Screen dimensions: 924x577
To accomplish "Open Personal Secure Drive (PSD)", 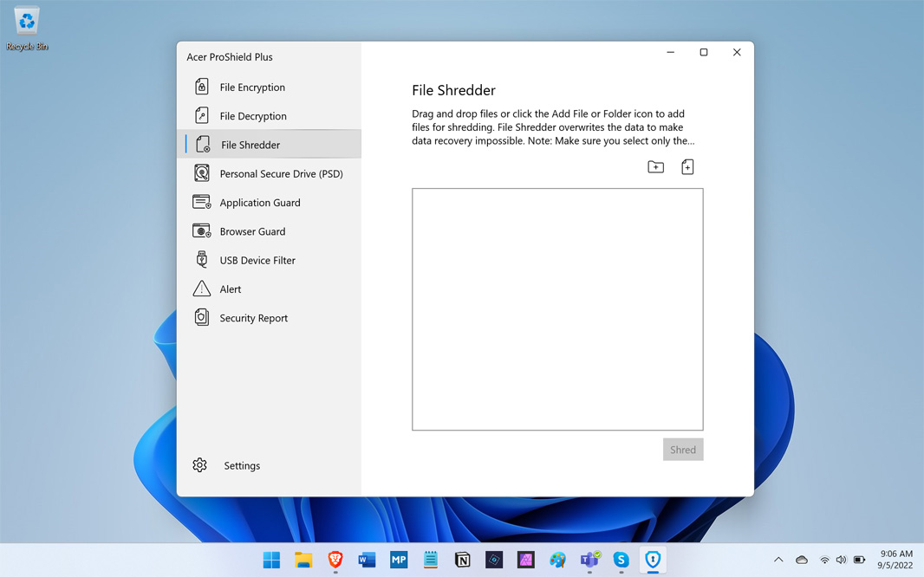I will click(x=280, y=174).
